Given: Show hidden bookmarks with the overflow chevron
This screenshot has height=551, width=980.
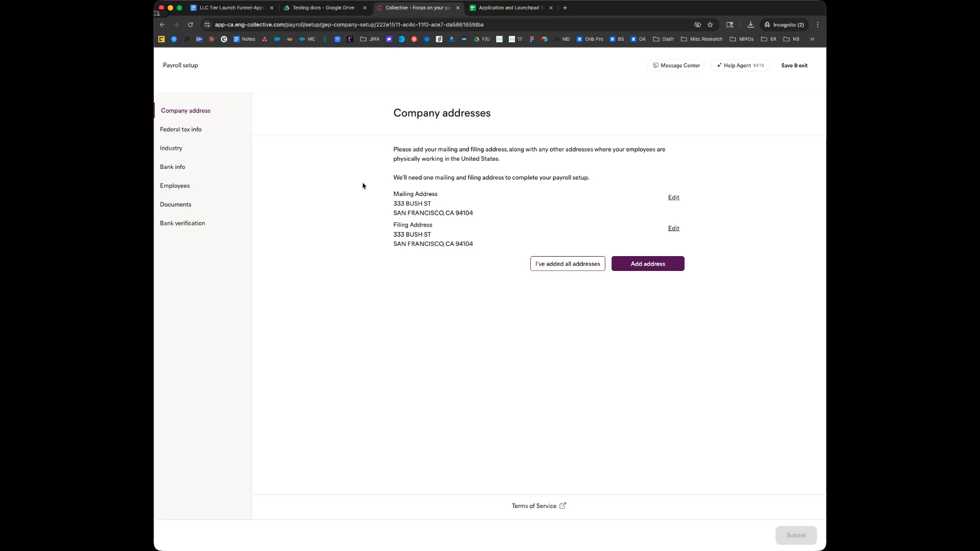Looking at the screenshot, I should (812, 39).
